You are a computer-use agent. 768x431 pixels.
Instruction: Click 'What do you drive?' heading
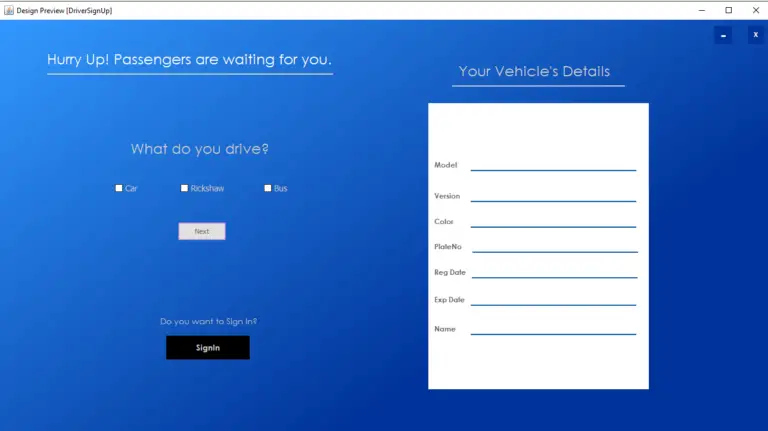(200, 149)
